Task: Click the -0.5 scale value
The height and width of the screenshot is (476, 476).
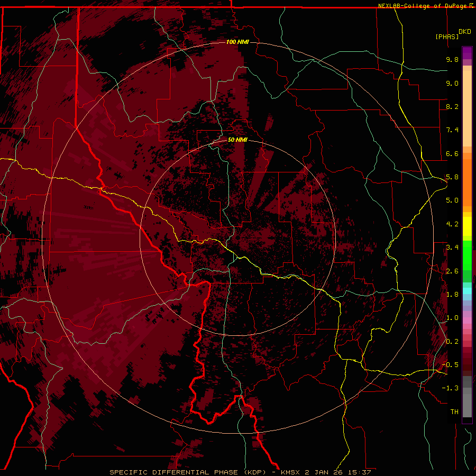Action: point(450,365)
